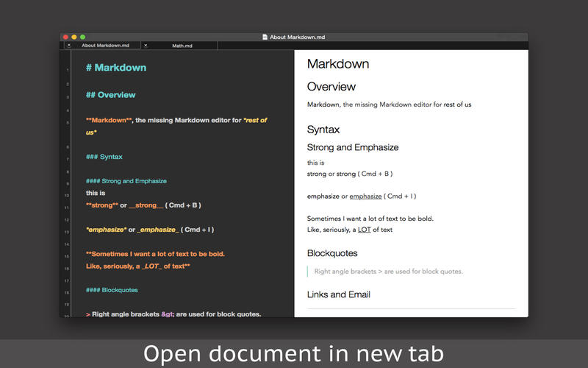Click 'Syntax' heading in preview pane
Image resolution: width=588 pixels, height=368 pixels.
323,130
